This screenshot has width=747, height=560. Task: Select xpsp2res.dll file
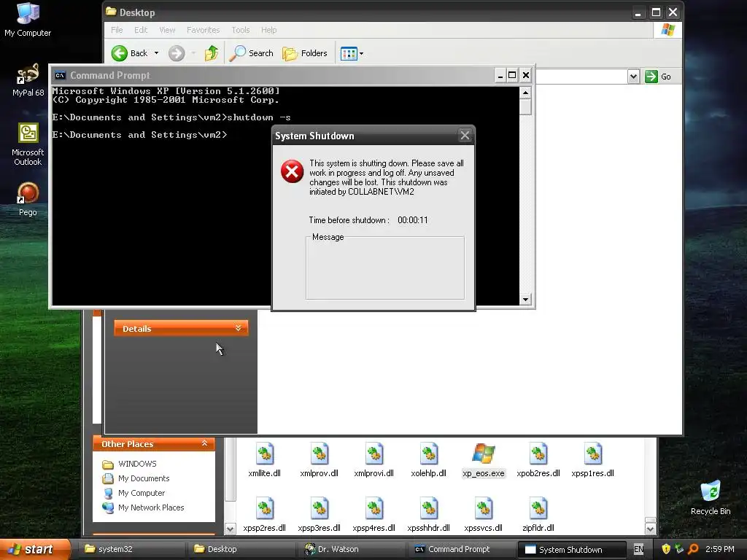pyautogui.click(x=264, y=515)
